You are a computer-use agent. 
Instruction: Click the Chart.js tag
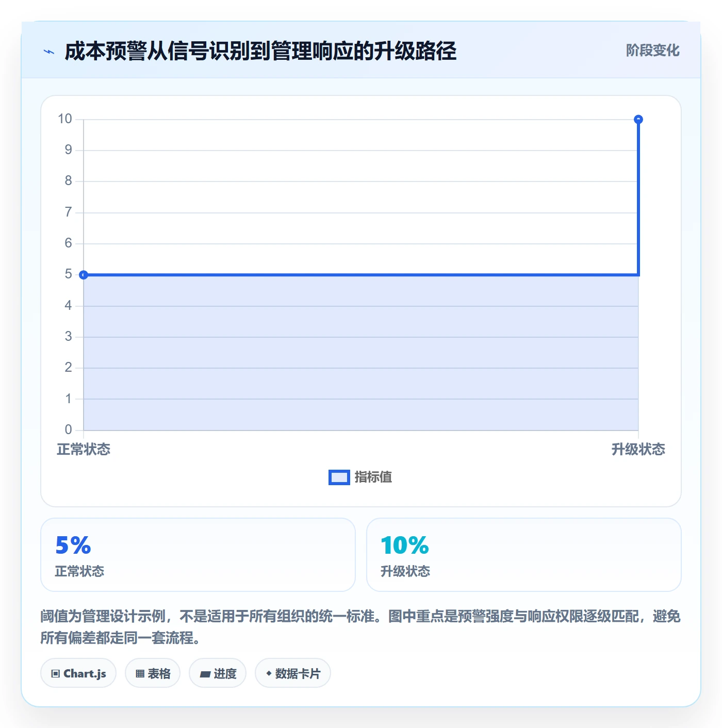click(x=78, y=673)
